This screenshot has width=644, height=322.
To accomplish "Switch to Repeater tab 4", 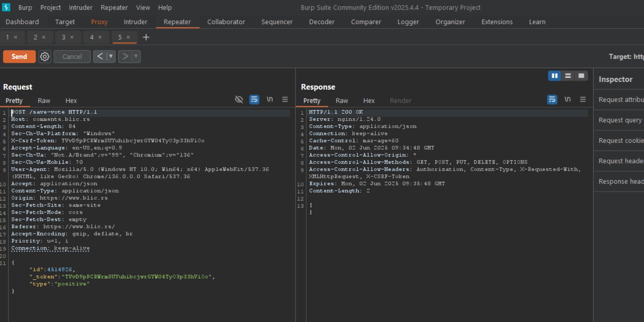I will [92, 37].
